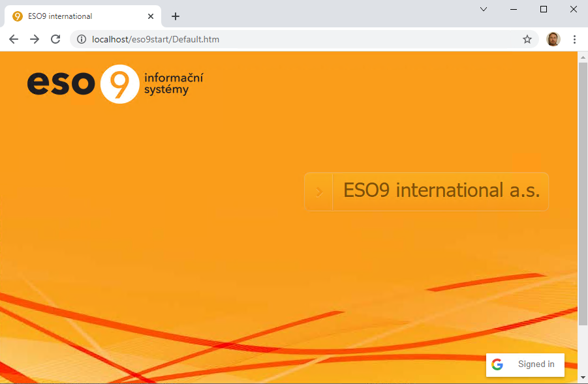Go forward to the next page
The height and width of the screenshot is (384, 588).
pos(35,39)
